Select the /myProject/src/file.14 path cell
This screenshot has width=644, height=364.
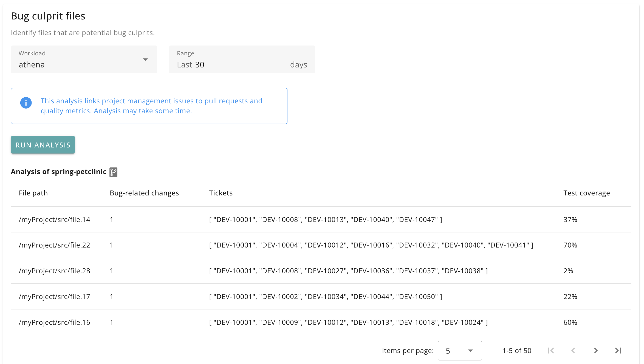pyautogui.click(x=55, y=220)
